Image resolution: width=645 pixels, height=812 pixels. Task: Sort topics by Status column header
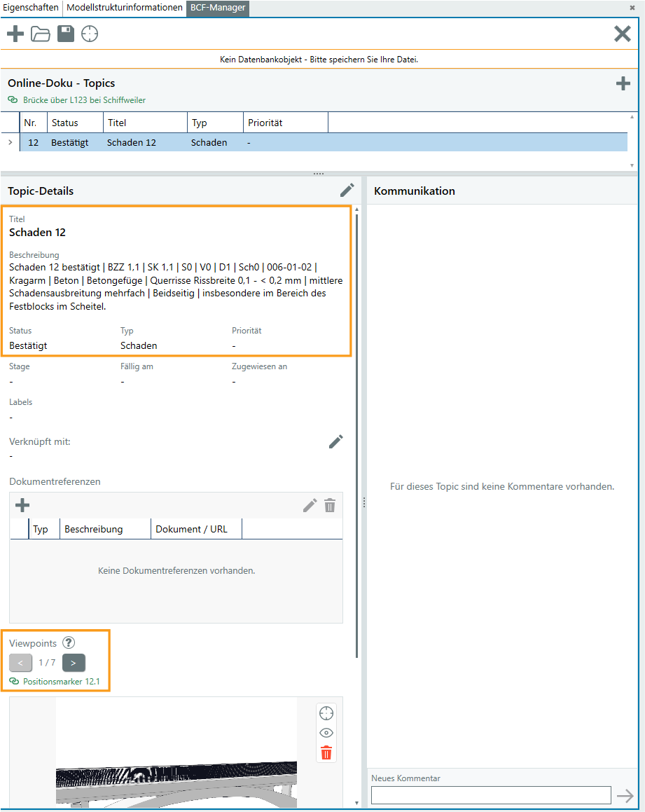pyautogui.click(x=75, y=123)
